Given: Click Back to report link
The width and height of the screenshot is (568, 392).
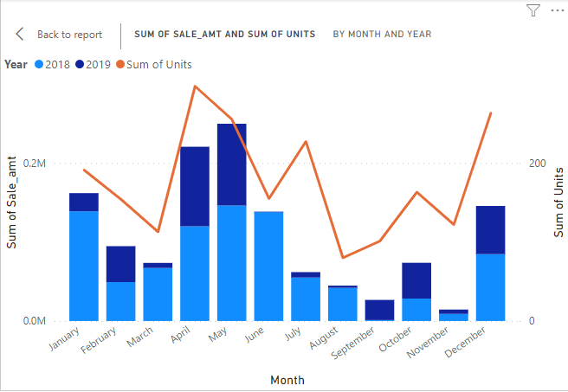Looking at the screenshot, I should pyautogui.click(x=69, y=35).
